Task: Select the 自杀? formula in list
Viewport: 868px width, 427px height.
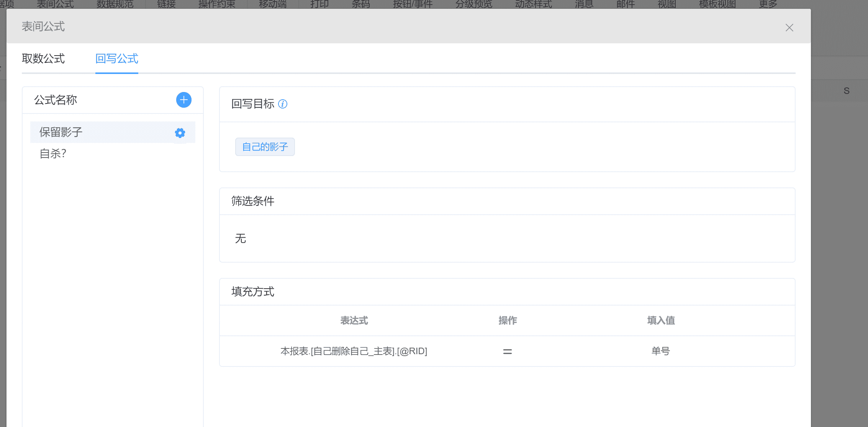Action: [113, 154]
